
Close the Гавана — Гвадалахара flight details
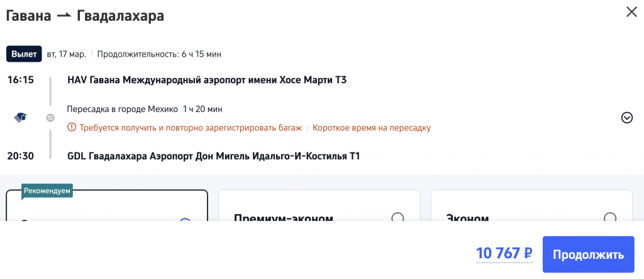click(631, 11)
